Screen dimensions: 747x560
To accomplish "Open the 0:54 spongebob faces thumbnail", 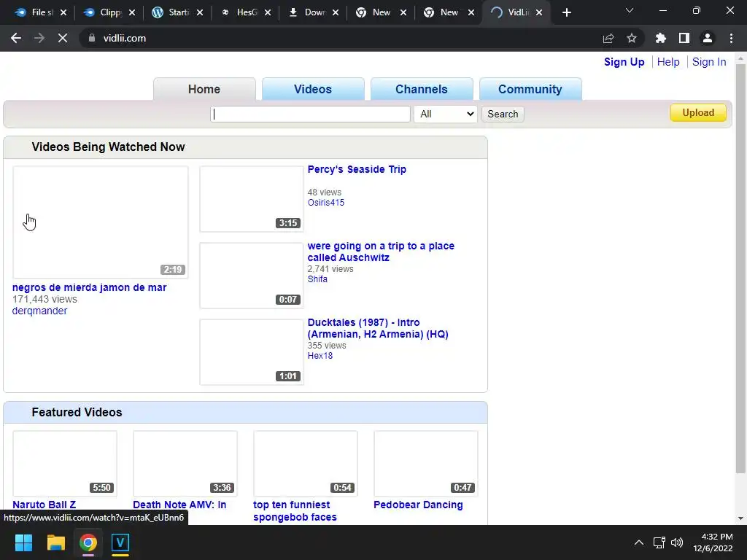I will pos(306,464).
